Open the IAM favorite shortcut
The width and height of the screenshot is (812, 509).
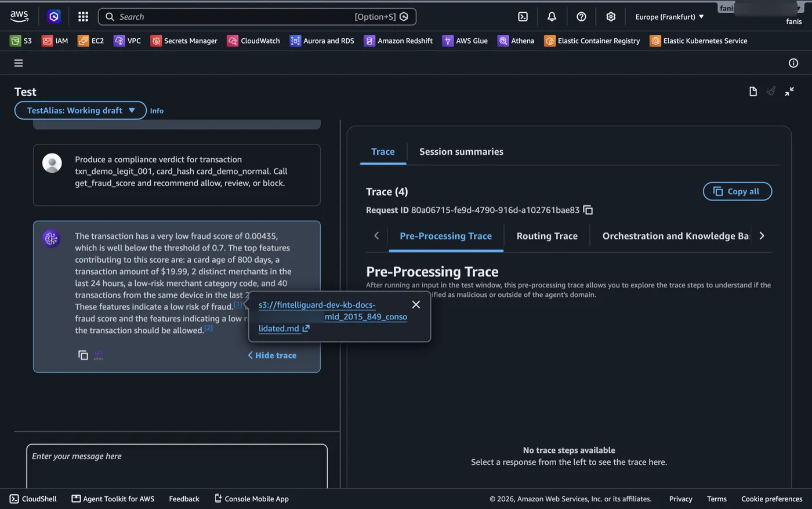[x=55, y=41]
